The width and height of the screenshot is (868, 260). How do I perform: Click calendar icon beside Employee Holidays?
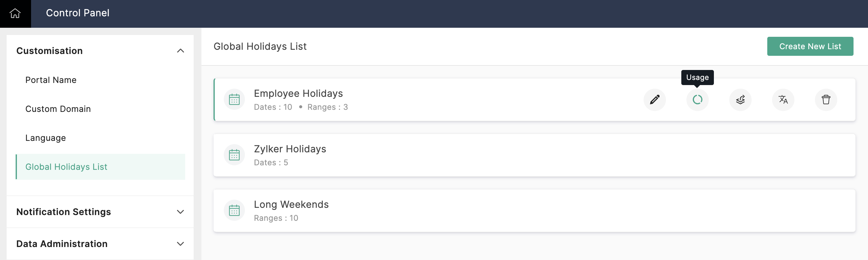pyautogui.click(x=234, y=100)
